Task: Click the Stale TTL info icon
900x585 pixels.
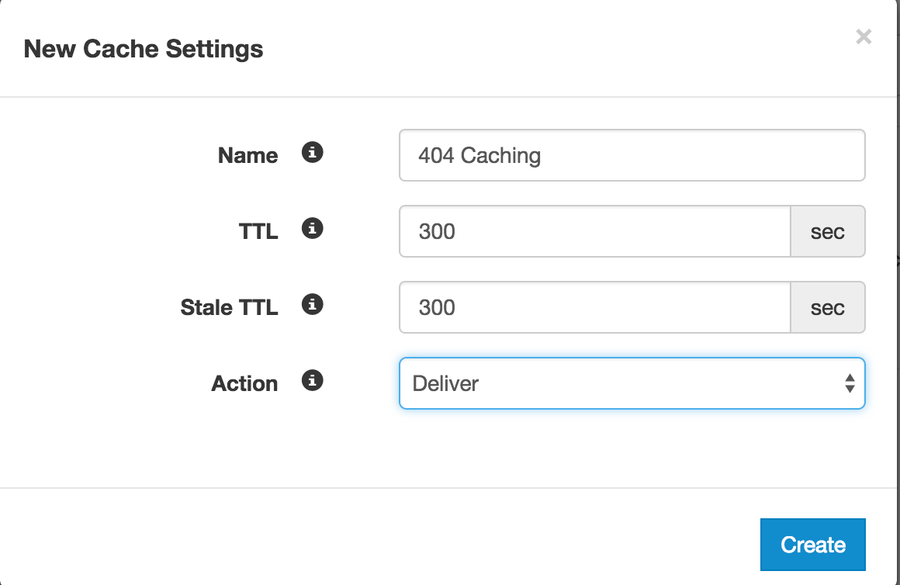Action: pyautogui.click(x=312, y=304)
